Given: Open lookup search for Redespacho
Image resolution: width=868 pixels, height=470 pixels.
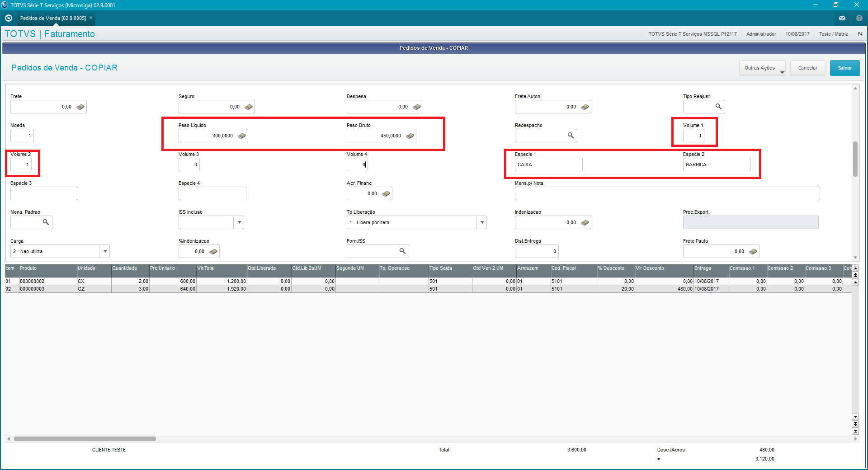Looking at the screenshot, I should pos(571,136).
